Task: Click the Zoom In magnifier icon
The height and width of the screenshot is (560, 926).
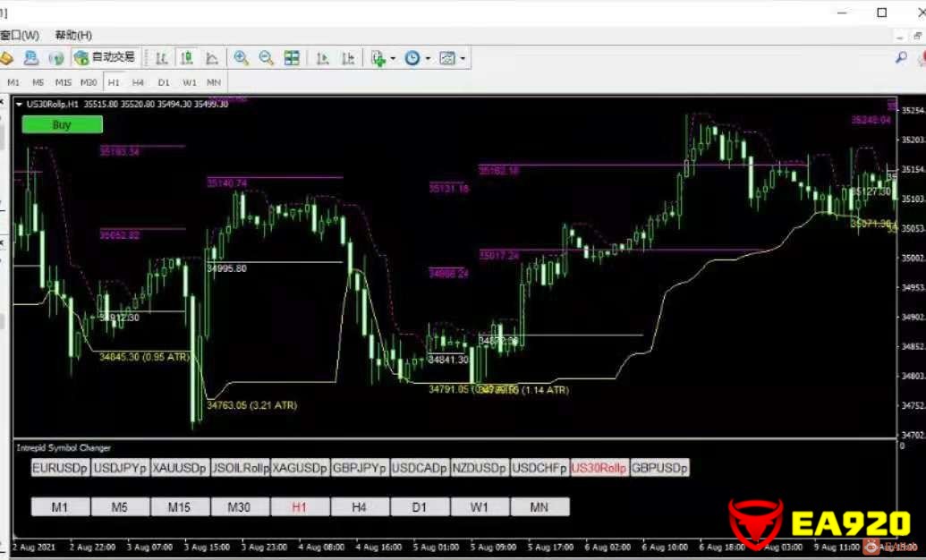Action: coord(241,58)
